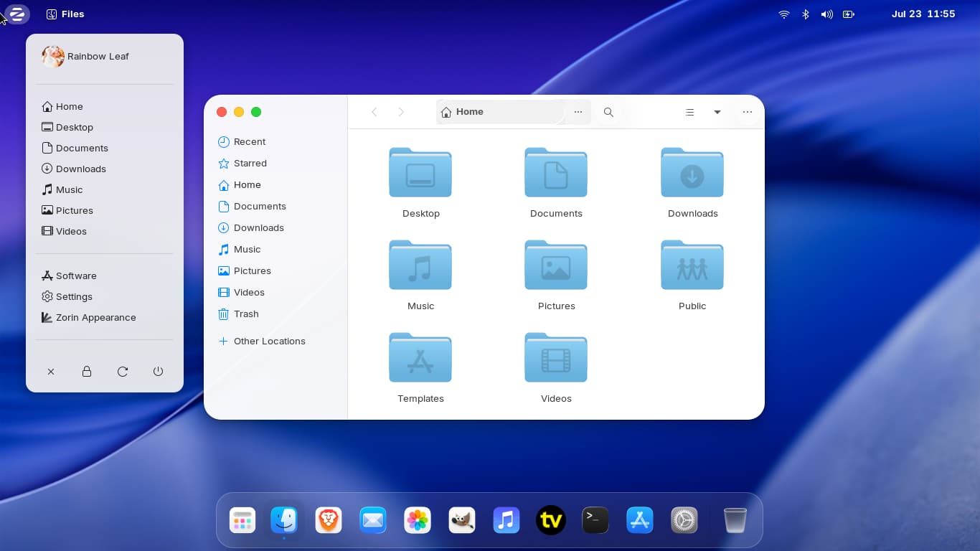This screenshot has width=980, height=551.
Task: Select the Pictures folder icon
Action: click(x=556, y=265)
